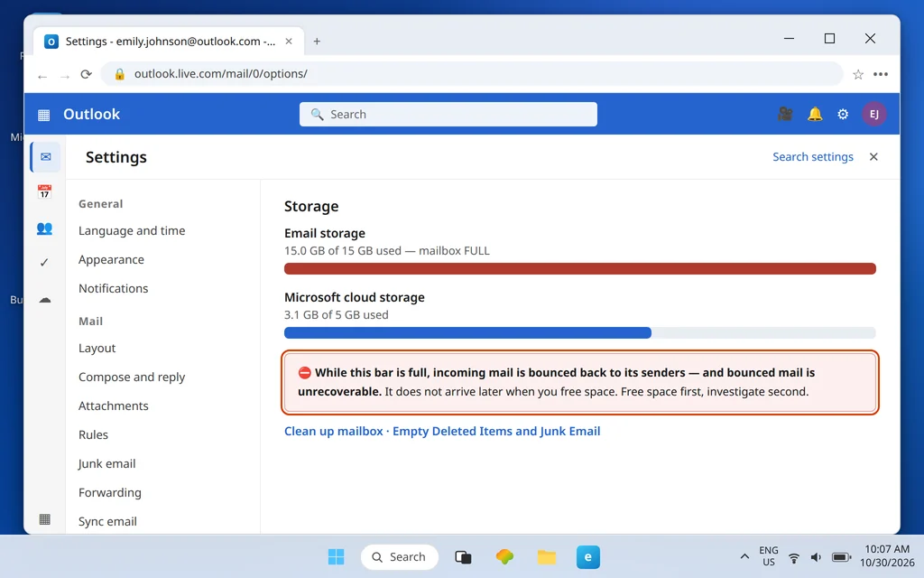Open Appearance settings
The width and height of the screenshot is (924, 578).
pyautogui.click(x=111, y=259)
